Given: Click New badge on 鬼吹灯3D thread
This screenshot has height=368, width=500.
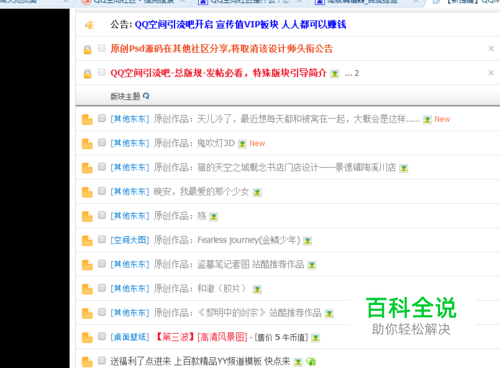Looking at the screenshot, I should [257, 144].
